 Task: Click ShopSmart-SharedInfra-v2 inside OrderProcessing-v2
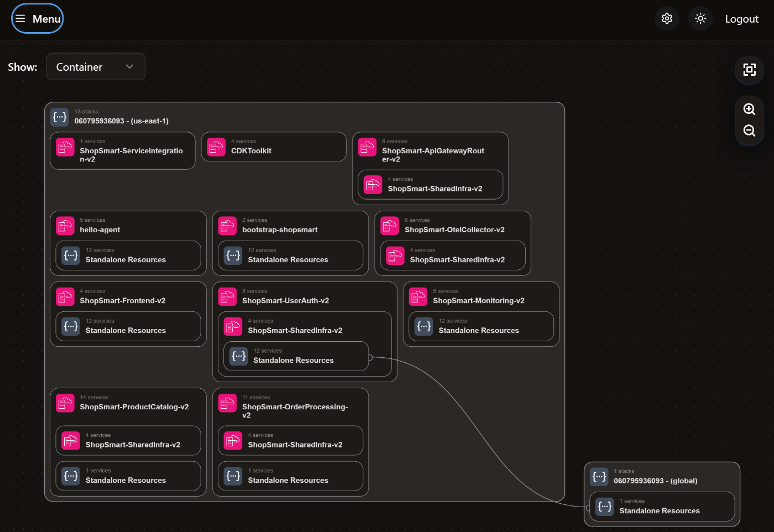(x=291, y=441)
